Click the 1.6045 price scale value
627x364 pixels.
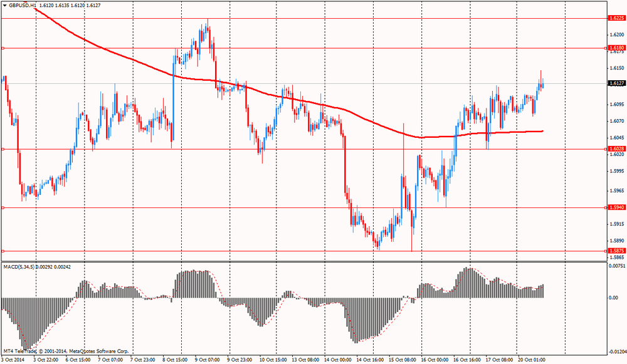click(x=616, y=137)
